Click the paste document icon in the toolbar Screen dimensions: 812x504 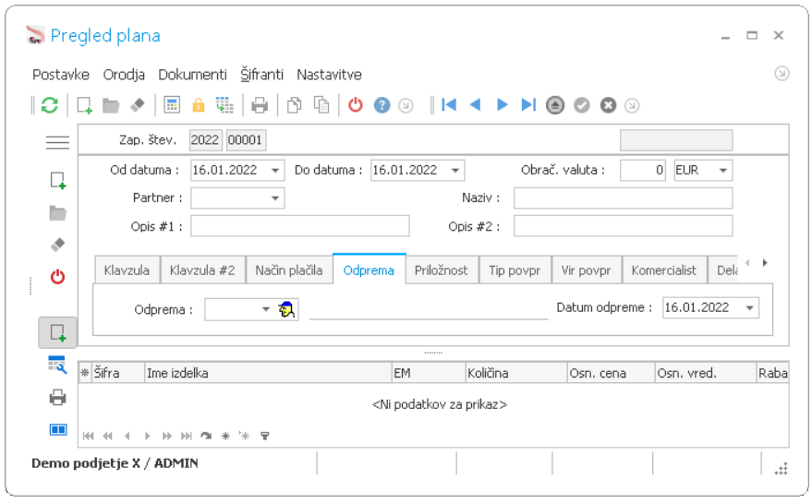point(321,105)
